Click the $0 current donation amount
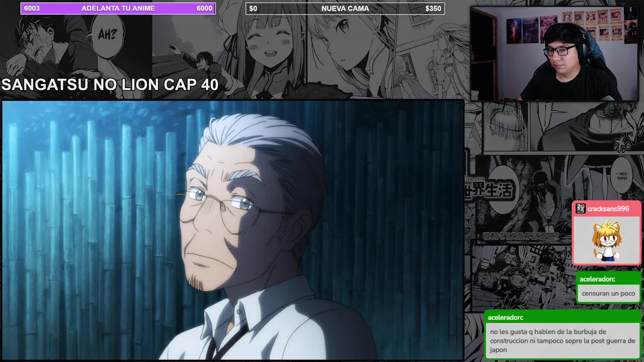The height and width of the screenshot is (362, 644). (253, 9)
